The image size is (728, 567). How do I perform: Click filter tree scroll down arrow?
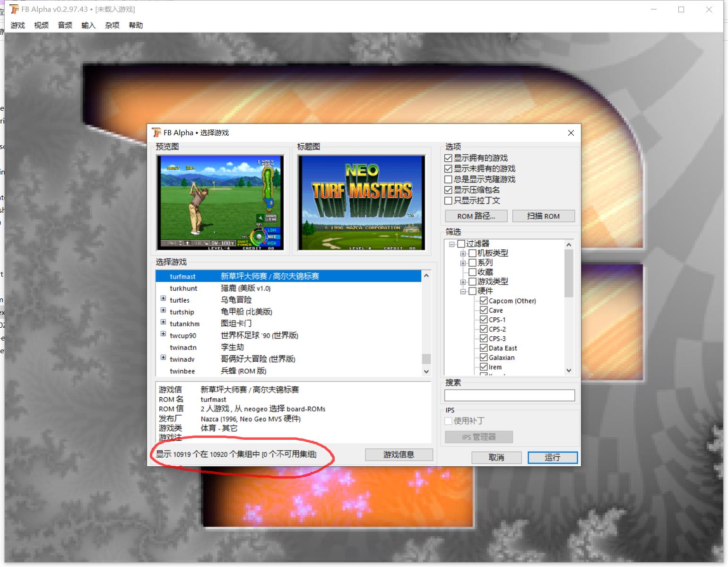569,371
